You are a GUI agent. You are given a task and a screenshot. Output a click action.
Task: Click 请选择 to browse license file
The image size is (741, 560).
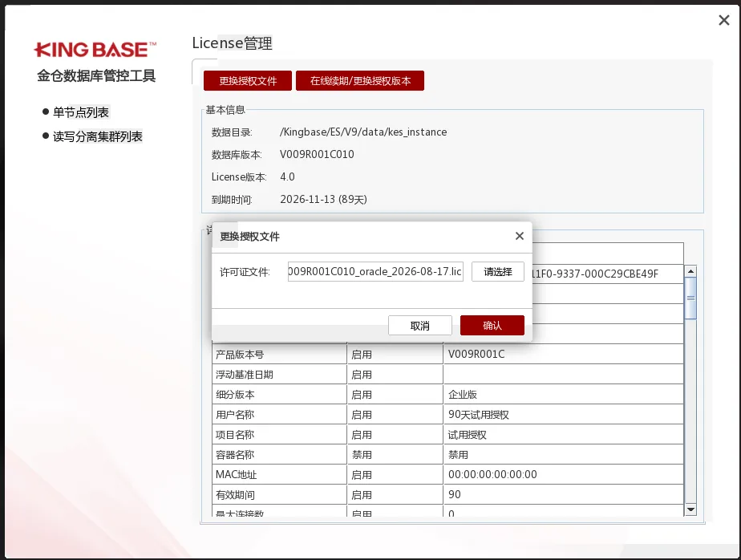click(x=498, y=271)
